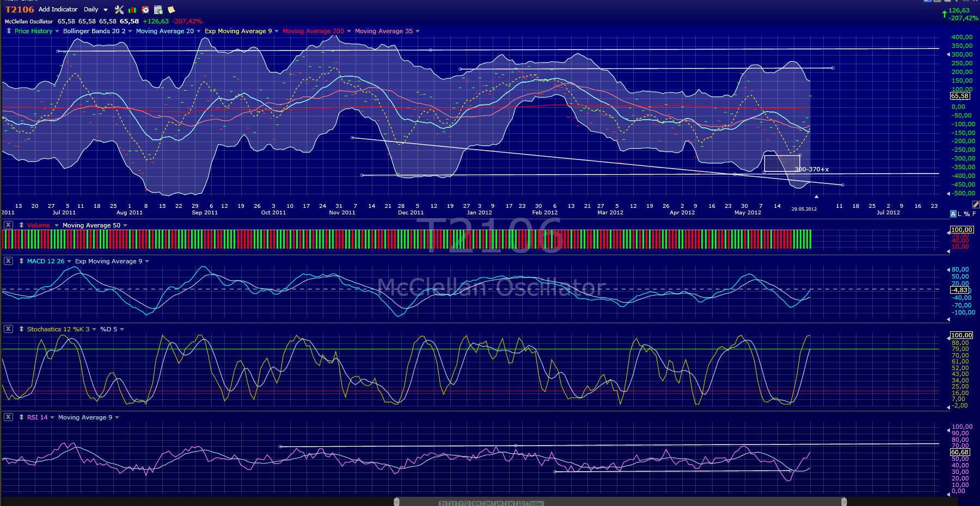Select the 1M time range button
Screen dimensions: 980x506
point(499,503)
